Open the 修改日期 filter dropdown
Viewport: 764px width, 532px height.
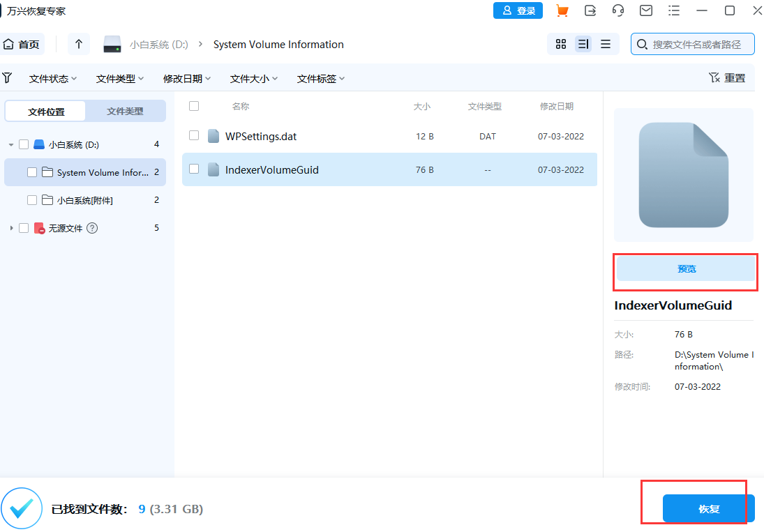186,78
